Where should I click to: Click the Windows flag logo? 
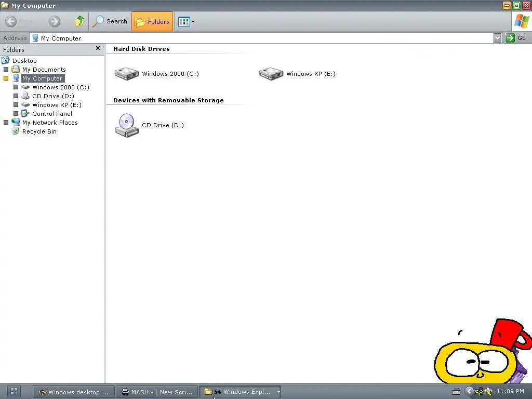(522, 21)
